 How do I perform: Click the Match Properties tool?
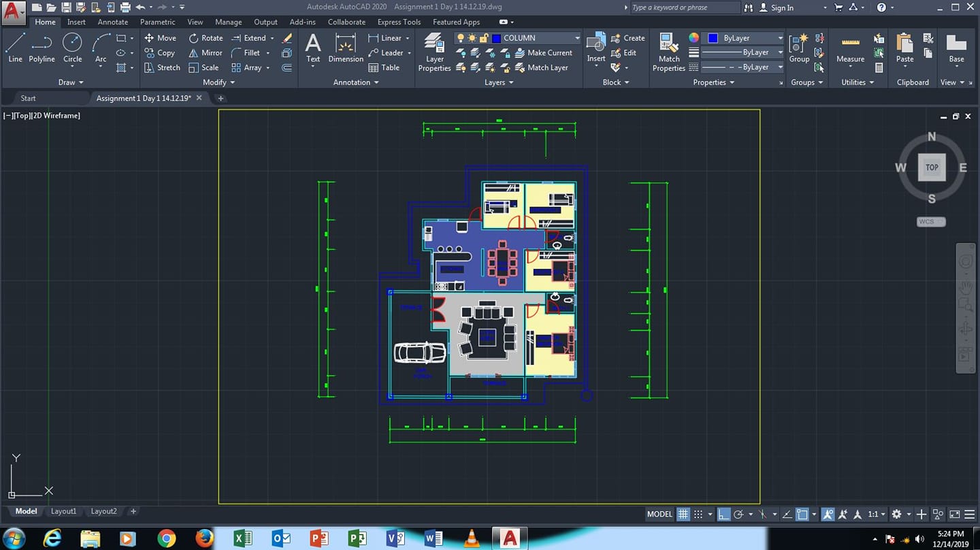668,52
